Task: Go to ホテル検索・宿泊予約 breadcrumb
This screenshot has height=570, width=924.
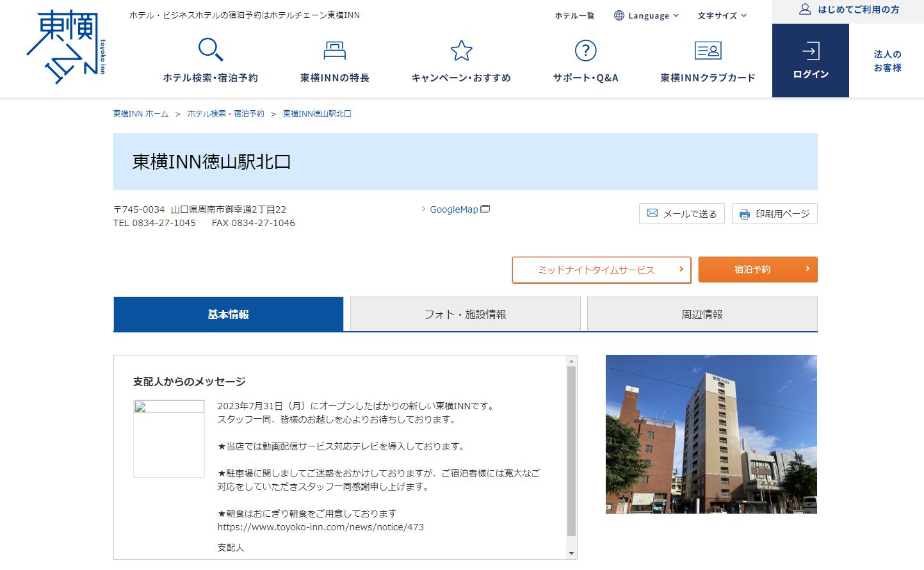Action: point(225,113)
